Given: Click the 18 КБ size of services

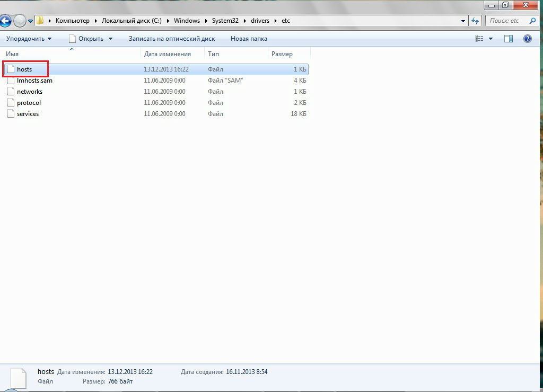Looking at the screenshot, I should click(299, 114).
